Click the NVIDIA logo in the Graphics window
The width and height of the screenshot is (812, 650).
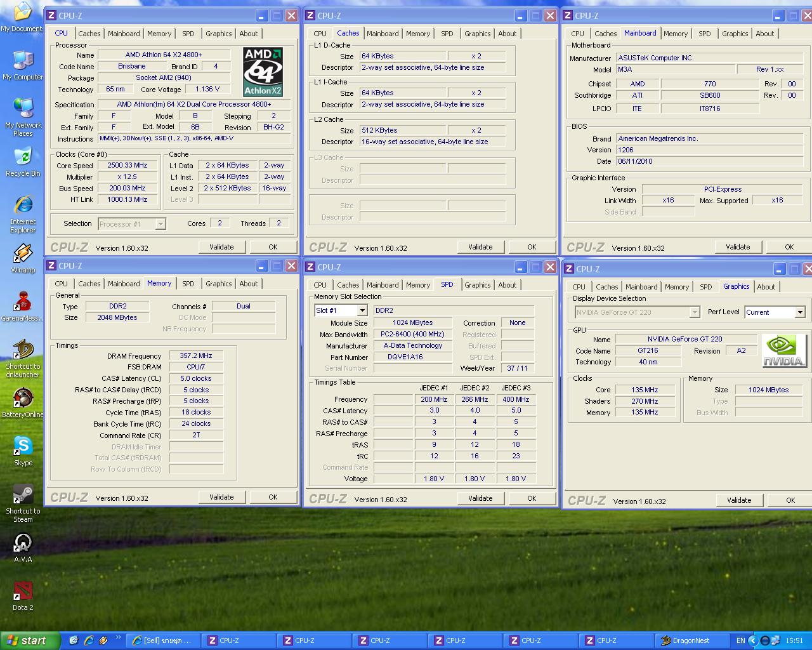pos(784,351)
